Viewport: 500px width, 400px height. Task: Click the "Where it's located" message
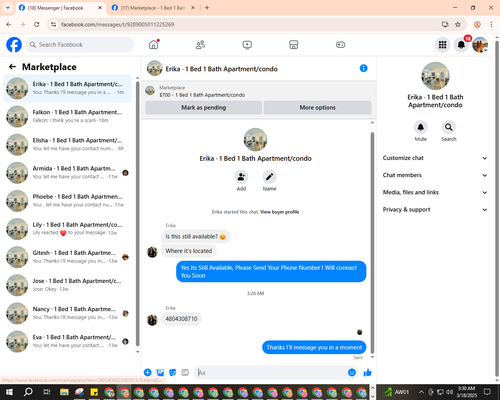pos(189,251)
